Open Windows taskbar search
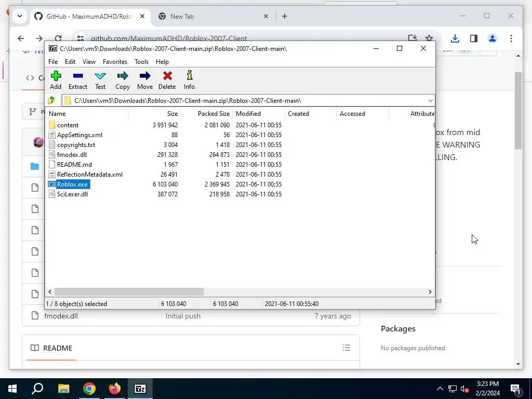This screenshot has height=399, width=532. click(x=37, y=389)
